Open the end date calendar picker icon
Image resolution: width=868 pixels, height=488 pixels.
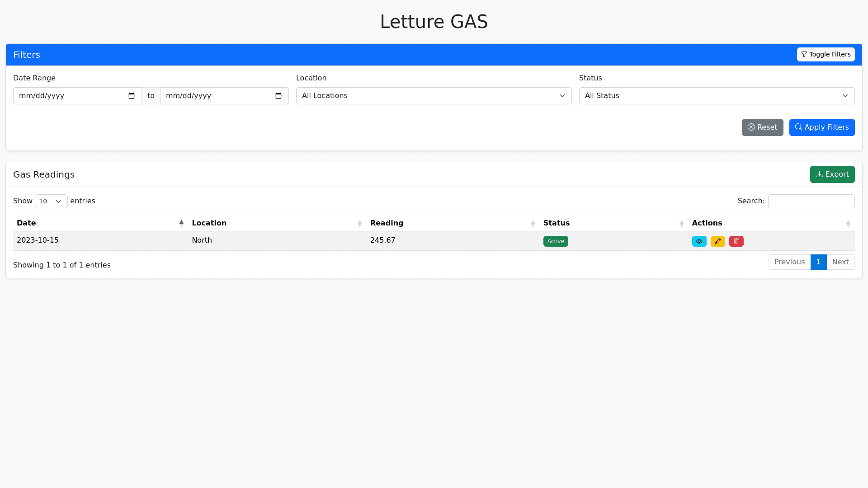278,96
